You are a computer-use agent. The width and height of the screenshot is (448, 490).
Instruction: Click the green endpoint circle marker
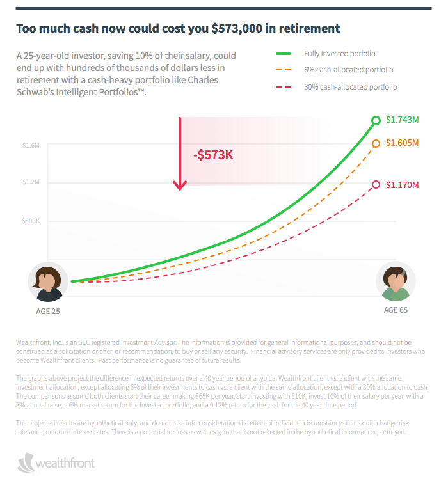tap(376, 120)
